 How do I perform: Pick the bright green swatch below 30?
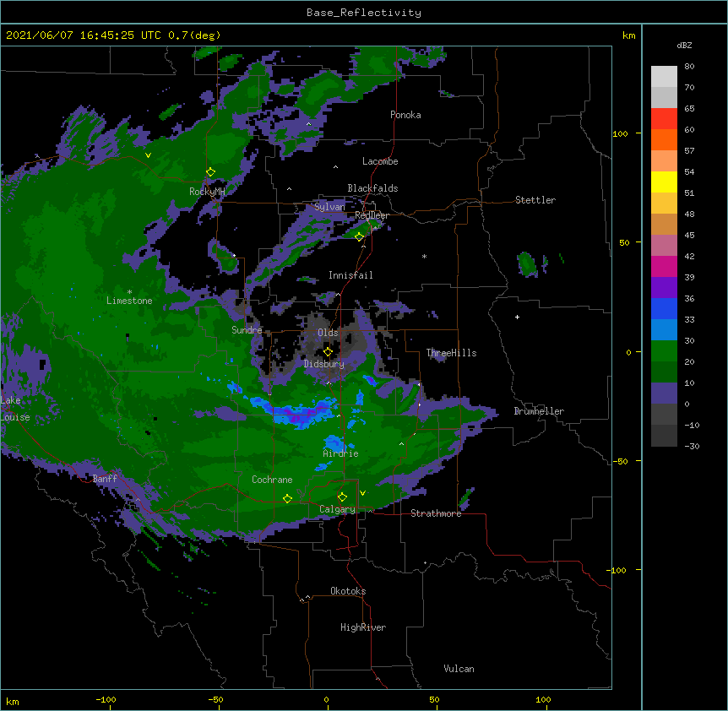[664, 351]
